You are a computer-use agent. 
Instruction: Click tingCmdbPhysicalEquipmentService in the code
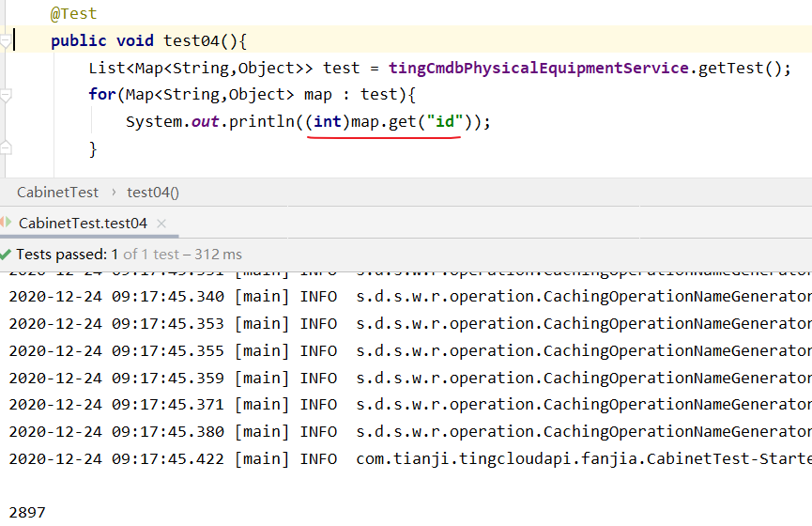pyautogui.click(x=539, y=68)
